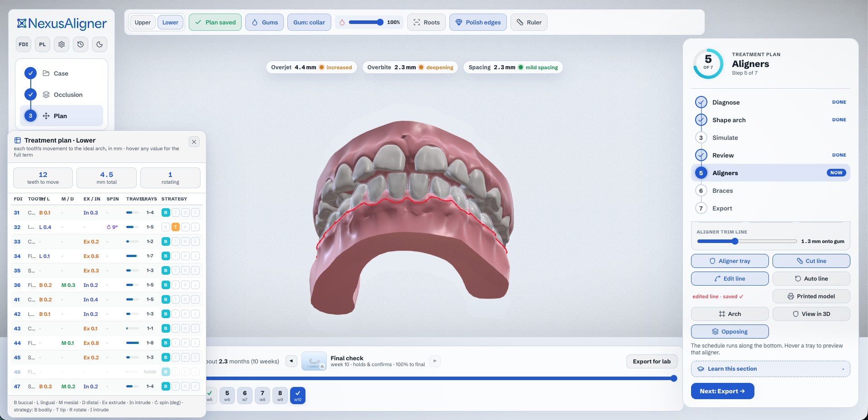Open the Occlusion step in the sidebar
The width and height of the screenshot is (868, 420).
[x=62, y=95]
